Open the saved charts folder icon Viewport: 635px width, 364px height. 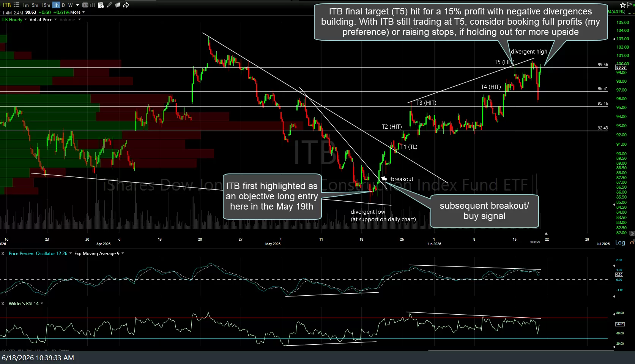(118, 5)
